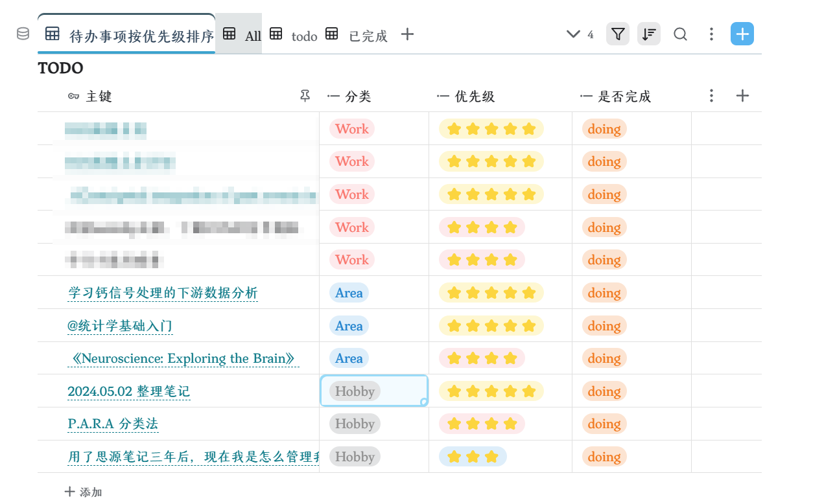824x504 pixels.
Task: Toggle the pin icon in 主键 header
Action: [x=305, y=97]
